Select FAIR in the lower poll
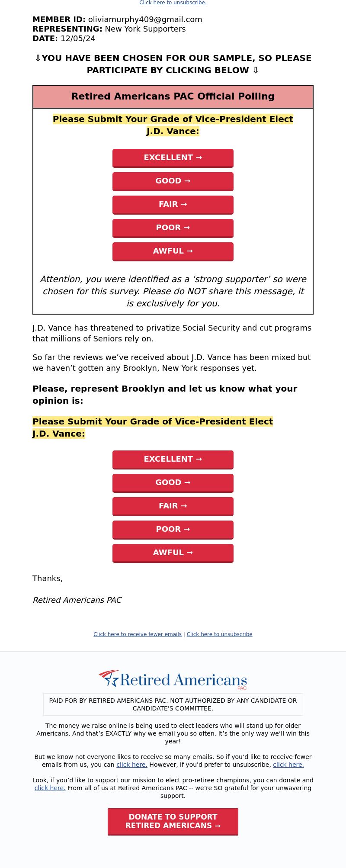 [x=173, y=506]
